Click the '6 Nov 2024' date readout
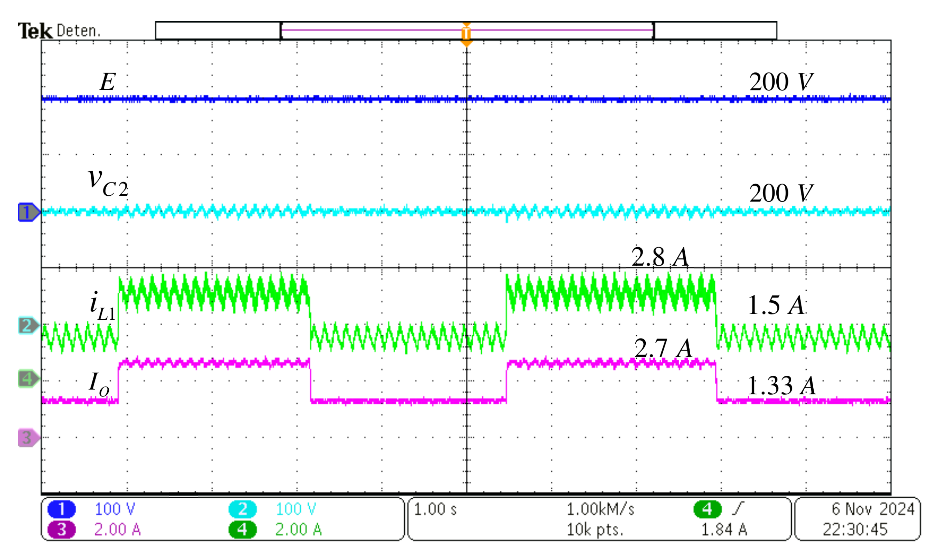This screenshot has height=560, width=931. click(x=873, y=509)
